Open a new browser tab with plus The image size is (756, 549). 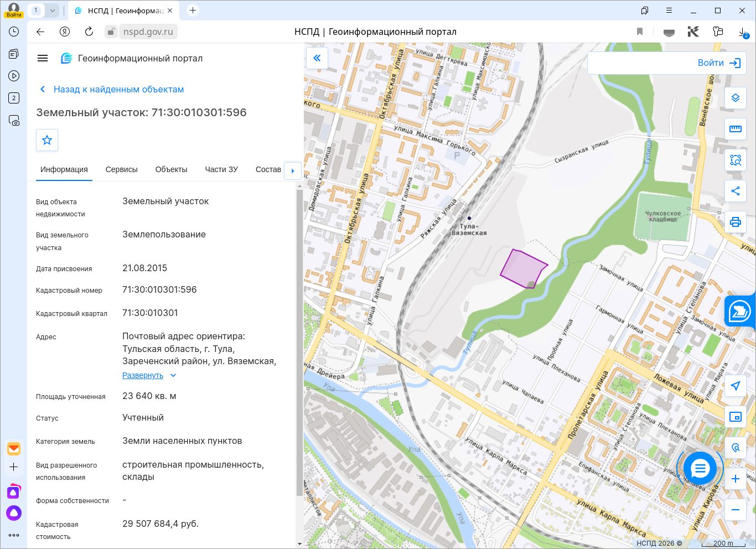tap(193, 11)
